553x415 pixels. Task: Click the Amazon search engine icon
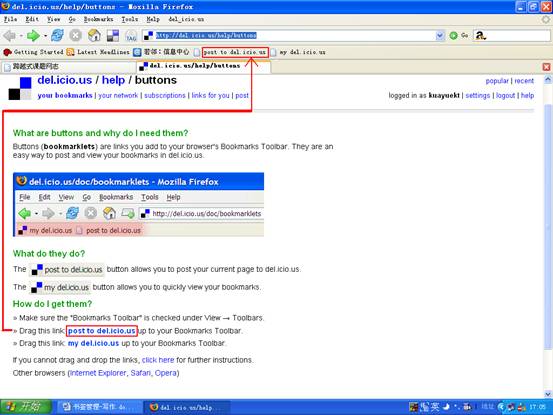click(480, 35)
